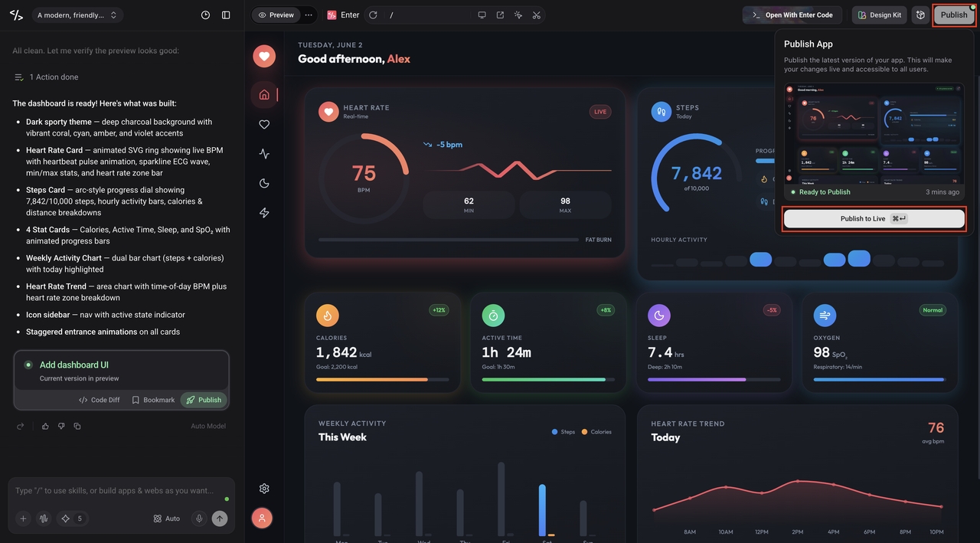Send the message with the up arrow
The width and height of the screenshot is (980, 543).
coord(220,518)
